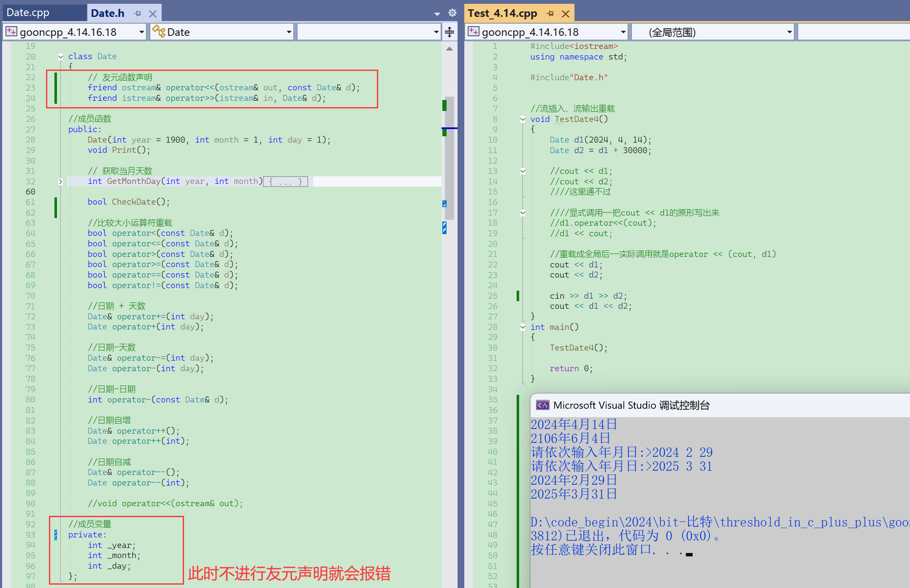This screenshot has height=588, width=910.
Task: Click the Date d1(2024, 4, 14); line
Action: pyautogui.click(x=601, y=140)
